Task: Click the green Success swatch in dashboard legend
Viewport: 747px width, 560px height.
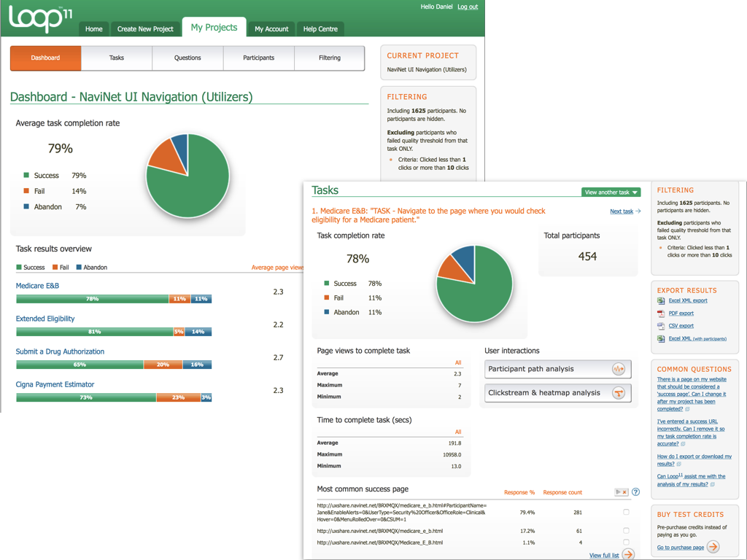Action: click(x=26, y=175)
